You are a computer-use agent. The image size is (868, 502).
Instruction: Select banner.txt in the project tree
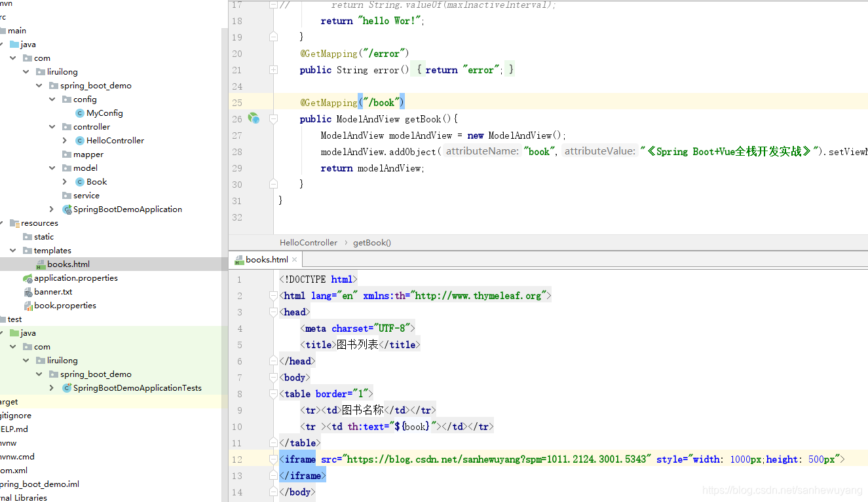point(53,292)
